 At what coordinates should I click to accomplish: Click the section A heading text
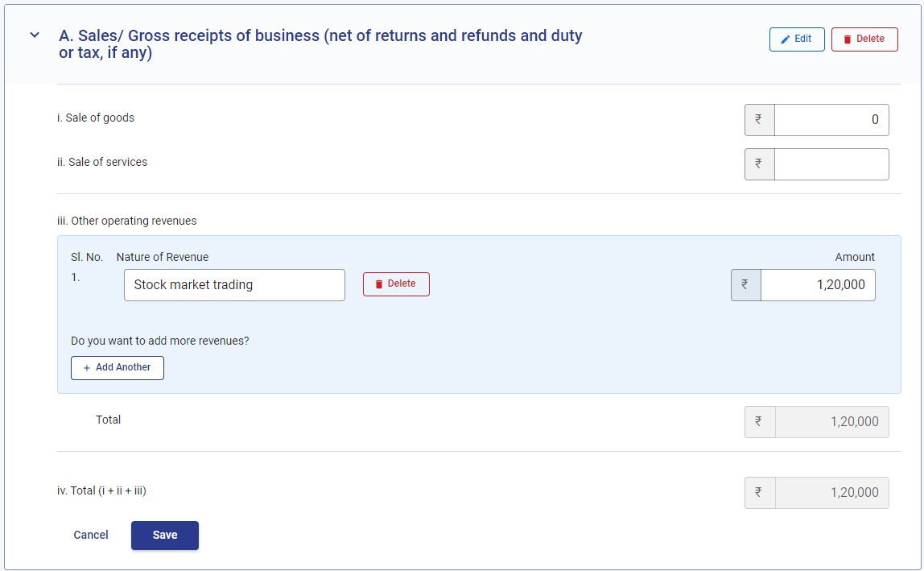click(320, 44)
